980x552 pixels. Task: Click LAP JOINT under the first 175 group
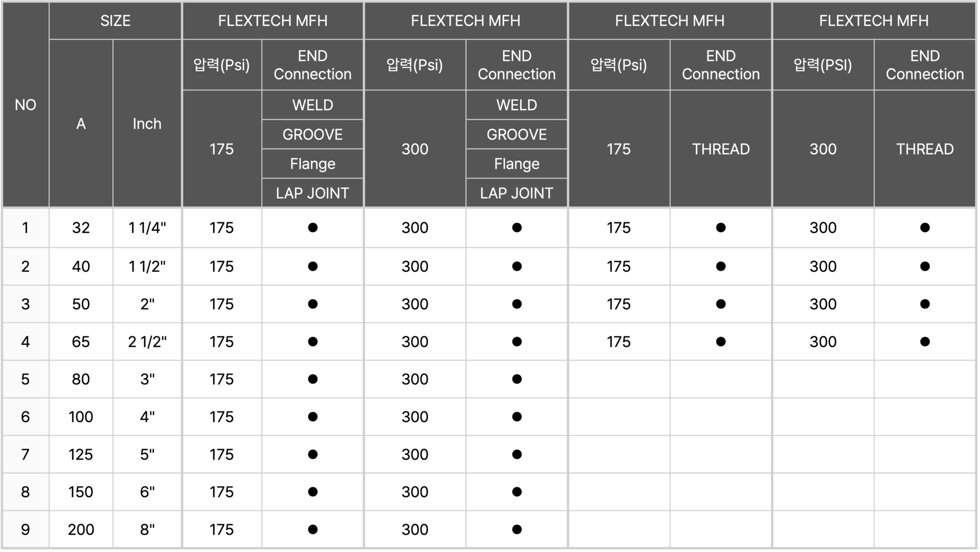tap(312, 193)
